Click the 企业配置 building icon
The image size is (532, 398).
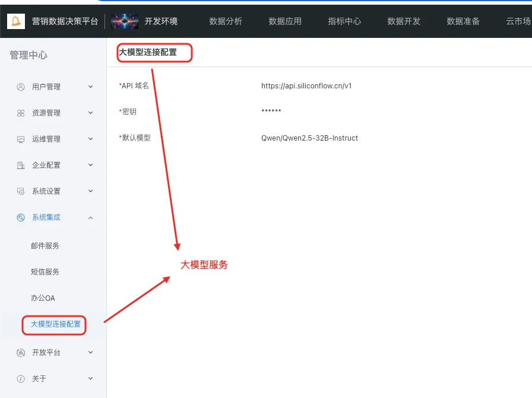21,165
